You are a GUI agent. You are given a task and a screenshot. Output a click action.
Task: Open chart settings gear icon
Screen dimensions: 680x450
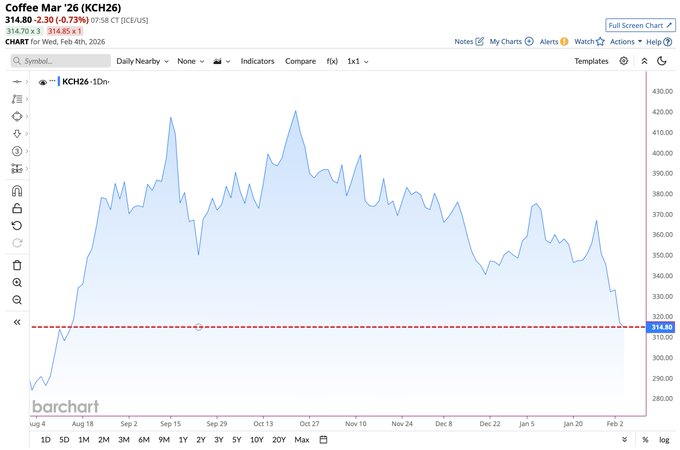tap(624, 61)
